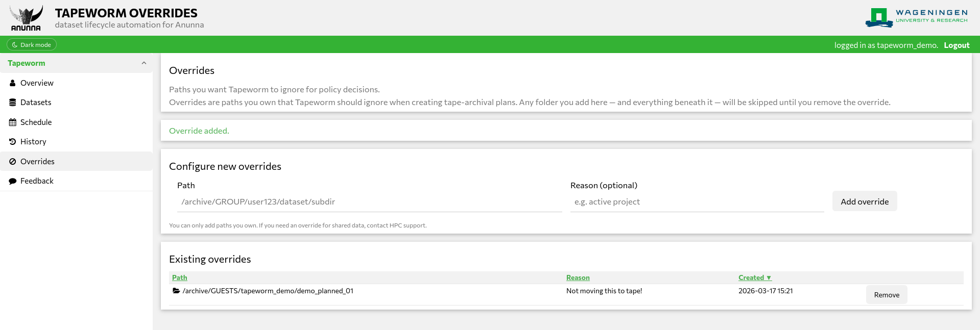The height and width of the screenshot is (330, 980).
Task: Click the folder icon beside demo_planned_01 path
Action: pyautogui.click(x=176, y=291)
